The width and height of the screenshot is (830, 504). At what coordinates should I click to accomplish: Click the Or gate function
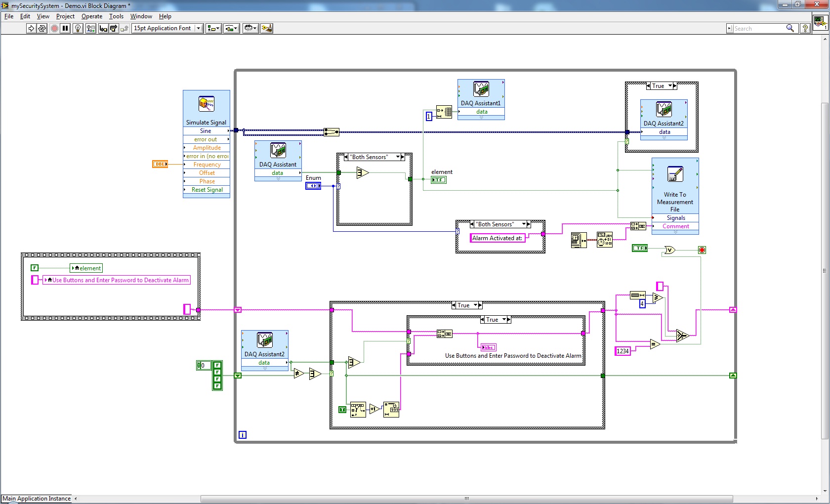(669, 250)
